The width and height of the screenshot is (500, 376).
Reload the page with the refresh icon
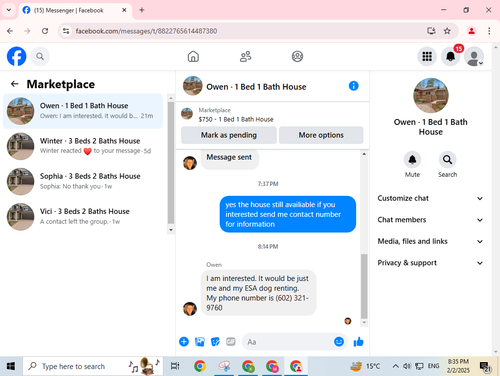(45, 31)
